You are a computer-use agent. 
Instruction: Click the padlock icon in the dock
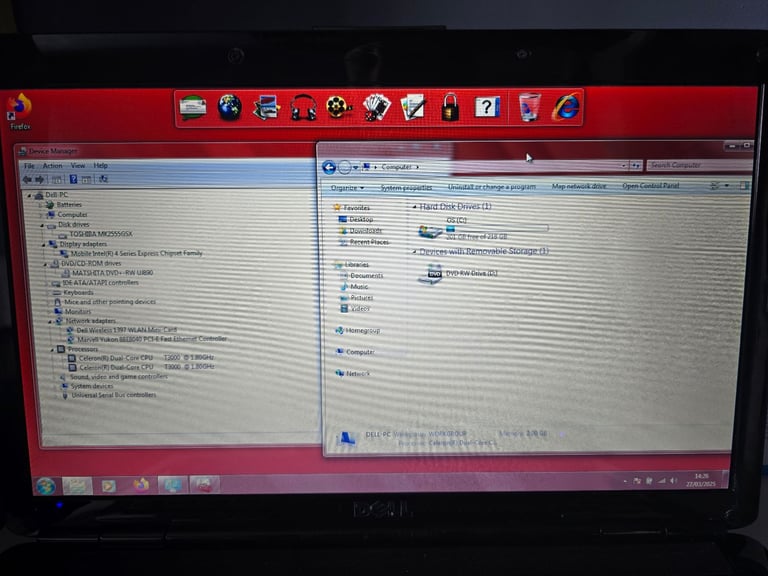tap(450, 107)
